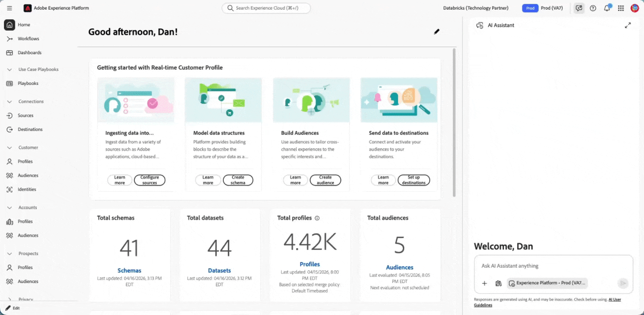Click the plus icon in AI Assistant input
This screenshot has width=644, height=315.
[484, 283]
